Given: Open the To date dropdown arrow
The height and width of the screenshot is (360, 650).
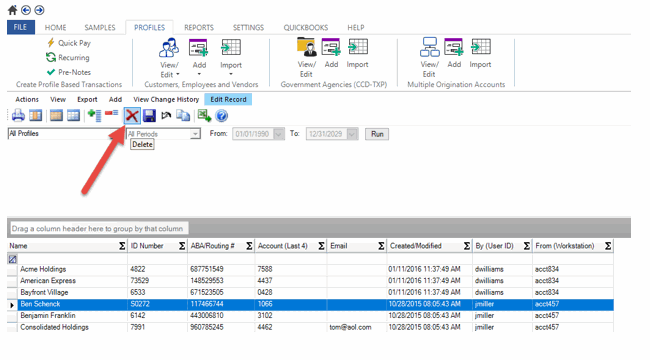Looking at the screenshot, I should [352, 134].
